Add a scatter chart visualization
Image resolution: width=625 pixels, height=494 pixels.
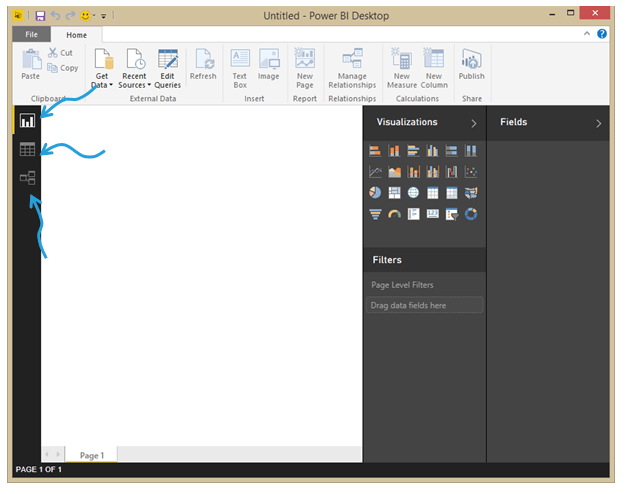point(471,171)
